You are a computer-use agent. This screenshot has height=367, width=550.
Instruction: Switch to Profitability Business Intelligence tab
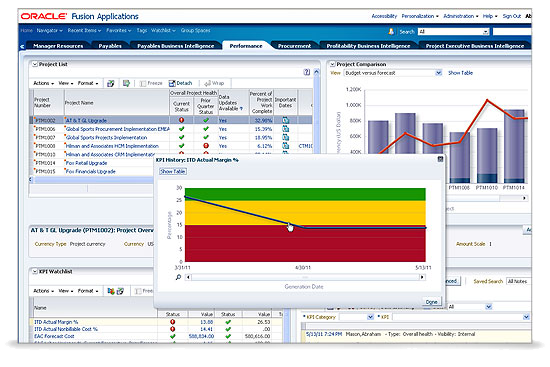point(368,46)
